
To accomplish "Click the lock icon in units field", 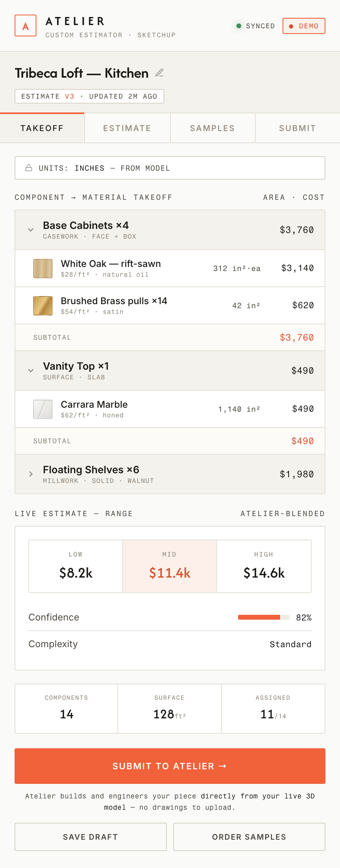I will 29,168.
